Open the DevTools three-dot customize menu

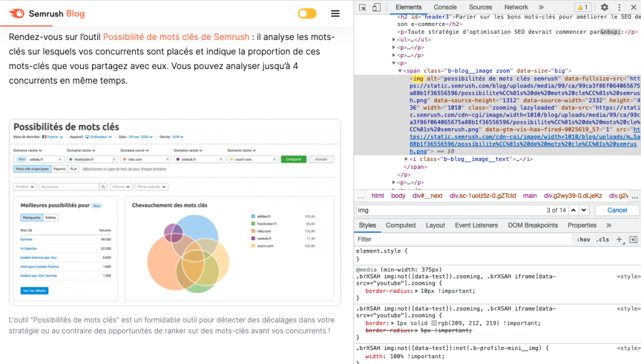[619, 8]
